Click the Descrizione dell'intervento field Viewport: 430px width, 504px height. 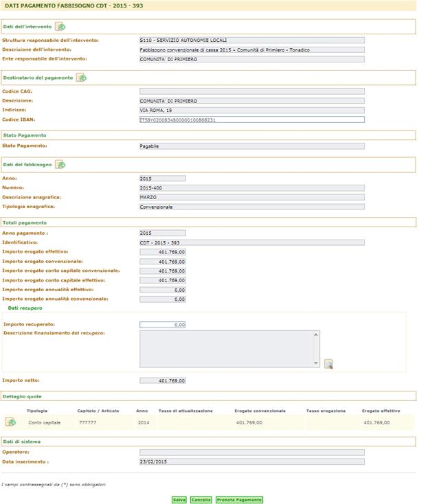click(x=252, y=50)
